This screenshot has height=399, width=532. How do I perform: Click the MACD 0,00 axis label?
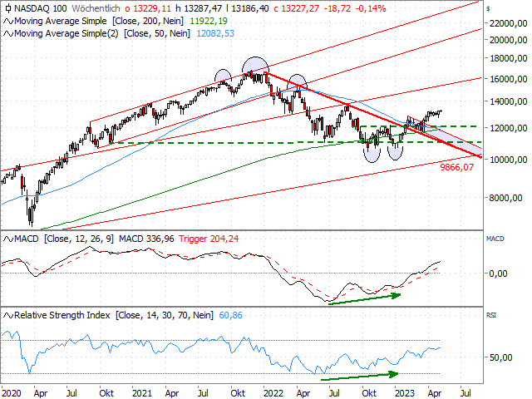(x=498, y=273)
